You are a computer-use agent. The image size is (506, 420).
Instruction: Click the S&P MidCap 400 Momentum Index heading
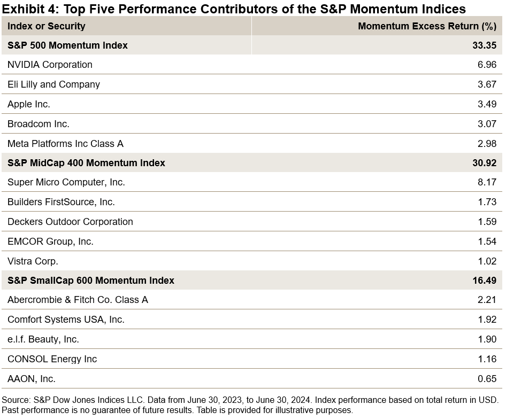coord(86,163)
